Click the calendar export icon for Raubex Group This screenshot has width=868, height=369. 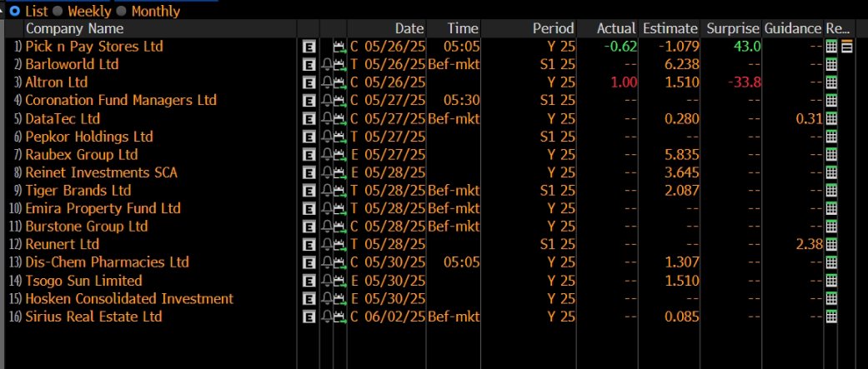[339, 155]
